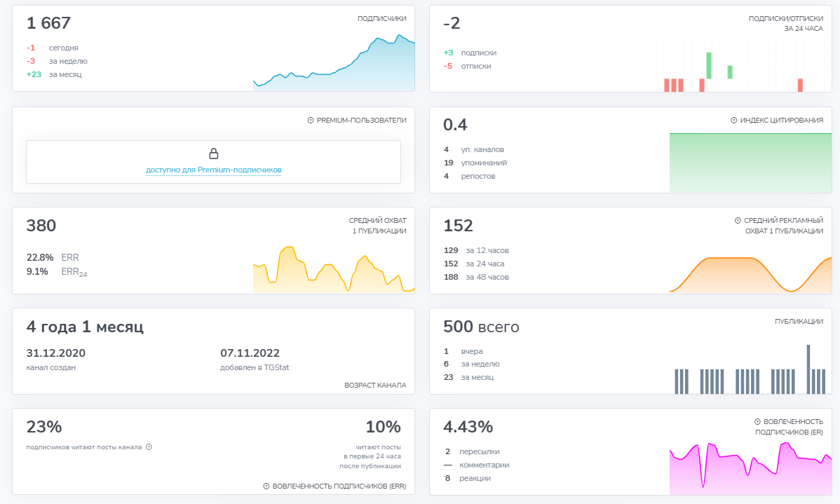840x504 pixels.
Task: Click the magenta engagement rate chart
Action: 750,468
